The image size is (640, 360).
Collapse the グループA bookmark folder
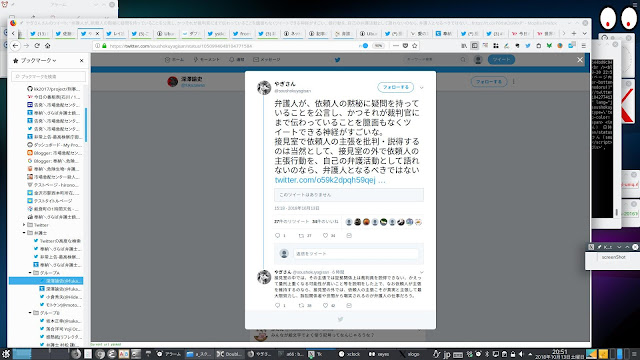[30, 273]
